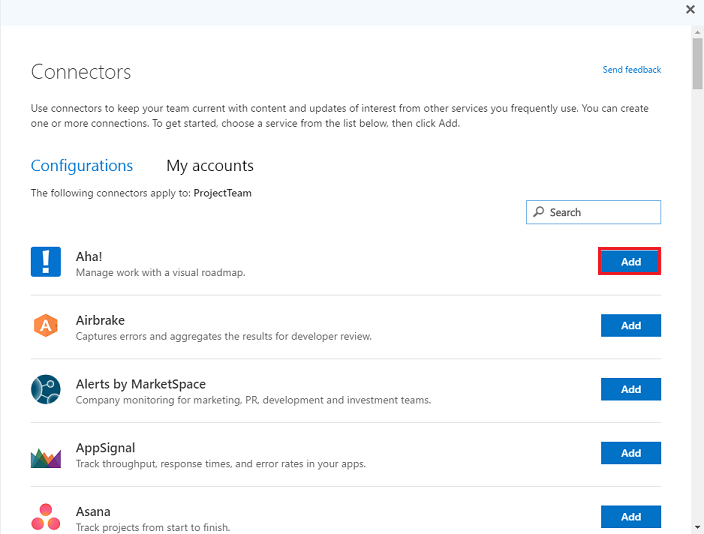Click the scrollbar up arrow
The image size is (704, 534).
[x=696, y=33]
